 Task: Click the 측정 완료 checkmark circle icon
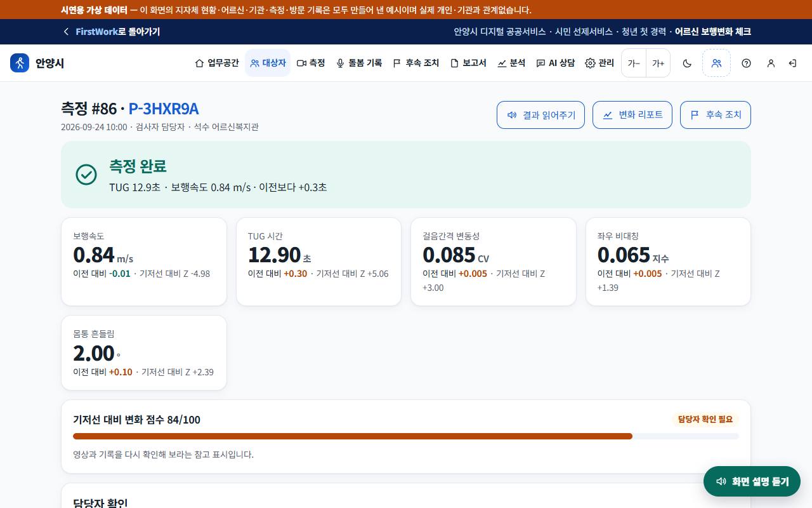86,175
